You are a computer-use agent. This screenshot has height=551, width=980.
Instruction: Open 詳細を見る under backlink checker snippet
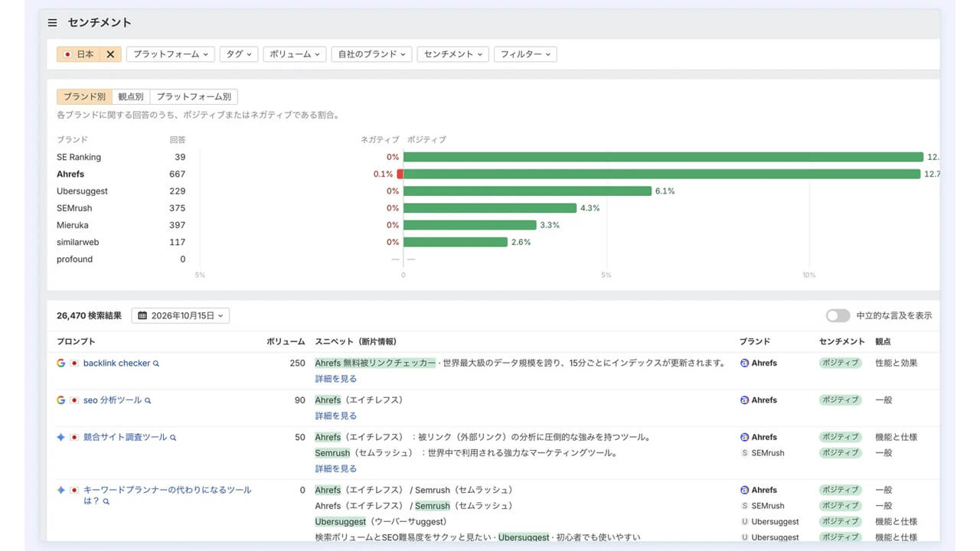pos(336,379)
